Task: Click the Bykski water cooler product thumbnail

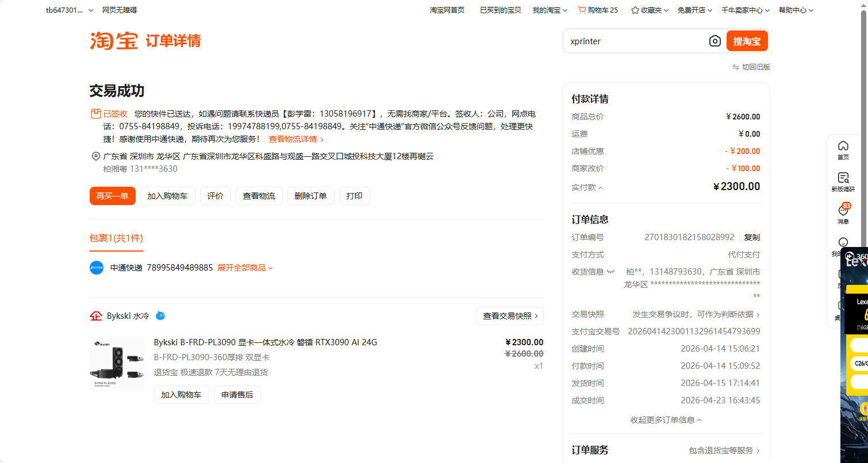Action: click(x=117, y=364)
